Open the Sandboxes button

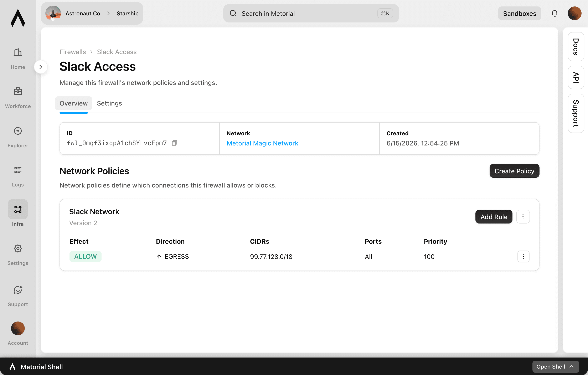point(519,14)
